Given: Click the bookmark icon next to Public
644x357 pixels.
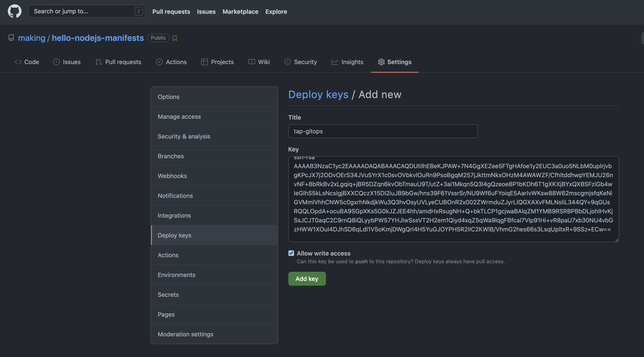Looking at the screenshot, I should point(175,38).
